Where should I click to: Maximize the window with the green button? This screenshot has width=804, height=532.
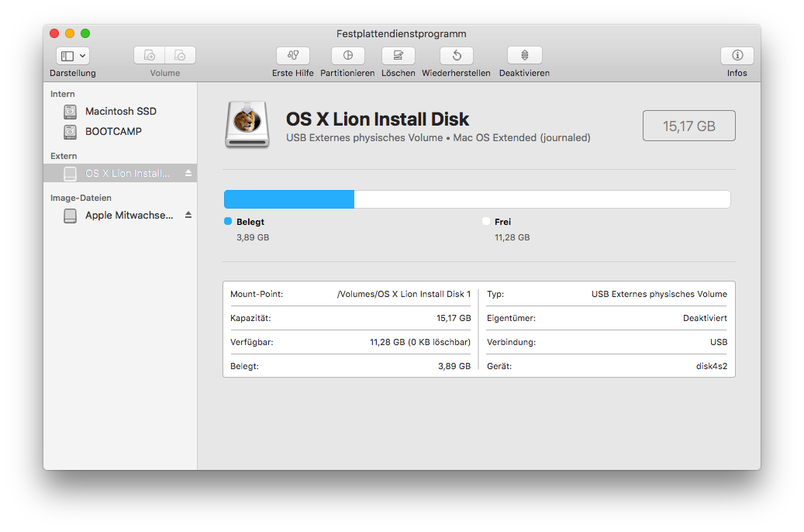point(85,33)
